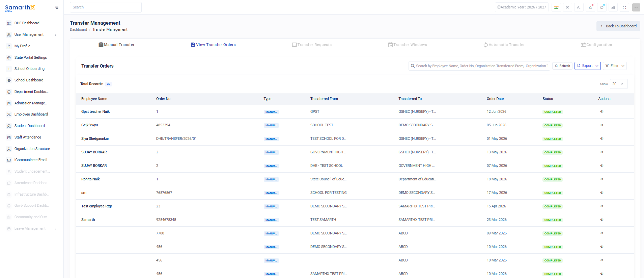This screenshot has width=644, height=278.
Task: Open the Export dropdown
Action: click(588, 66)
